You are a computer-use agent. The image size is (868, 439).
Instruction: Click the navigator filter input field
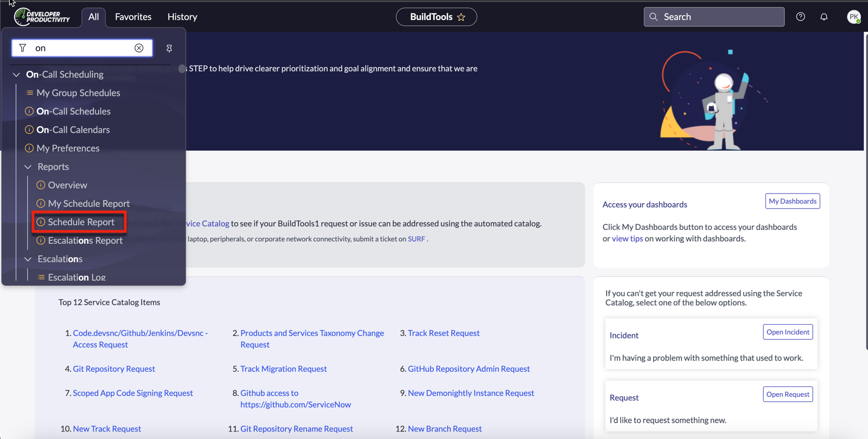click(82, 48)
